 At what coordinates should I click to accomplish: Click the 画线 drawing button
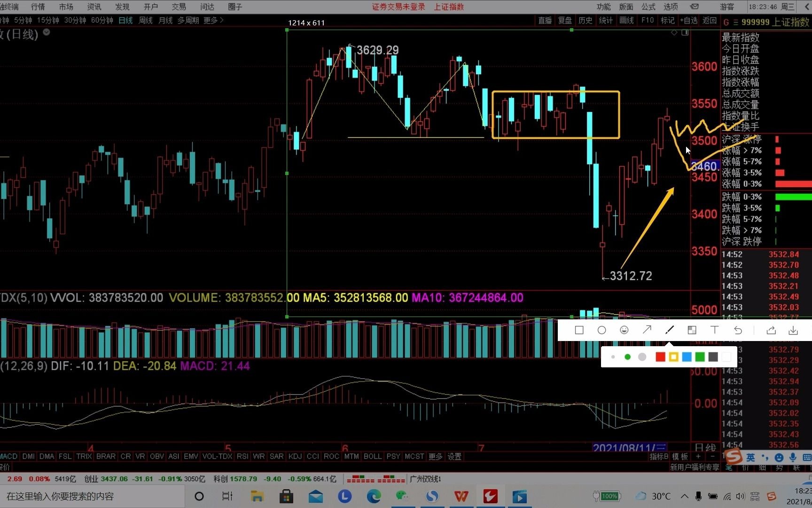point(626,20)
